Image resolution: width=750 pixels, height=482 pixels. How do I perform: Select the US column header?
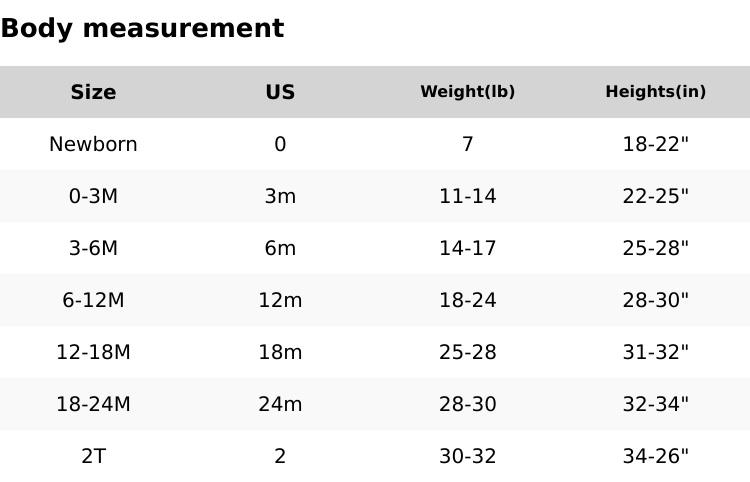click(280, 92)
